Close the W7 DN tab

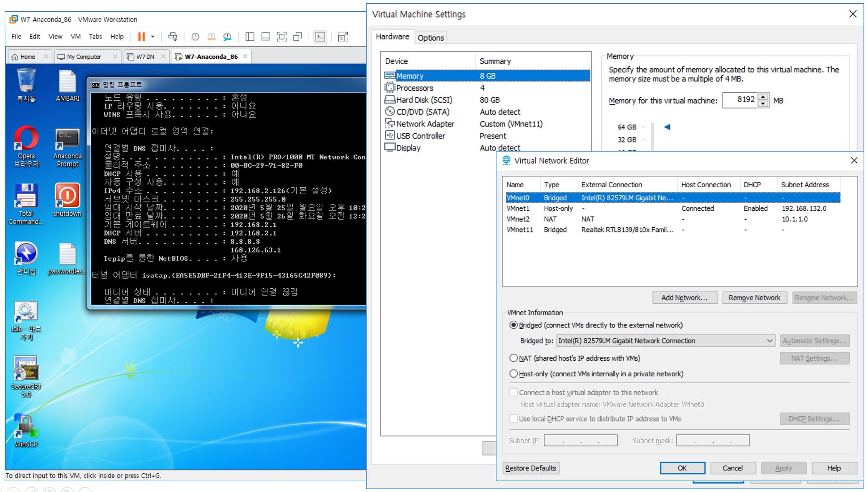[x=163, y=56]
